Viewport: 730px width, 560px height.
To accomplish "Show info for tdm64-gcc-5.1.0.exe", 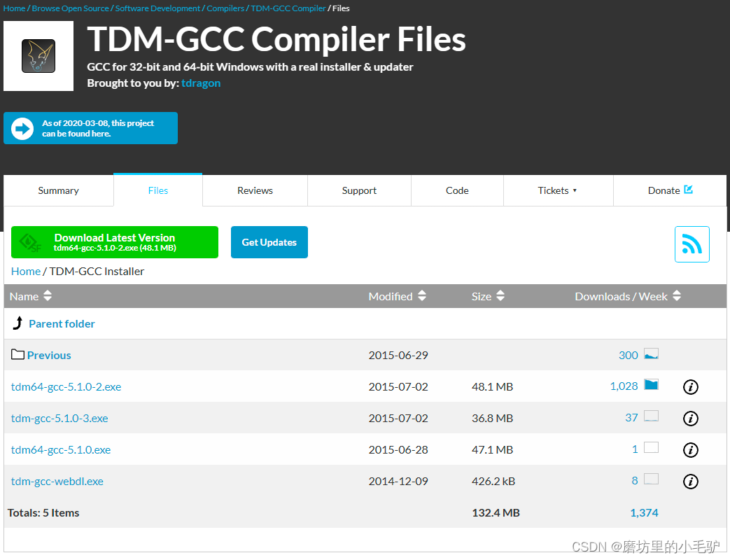I will click(690, 449).
